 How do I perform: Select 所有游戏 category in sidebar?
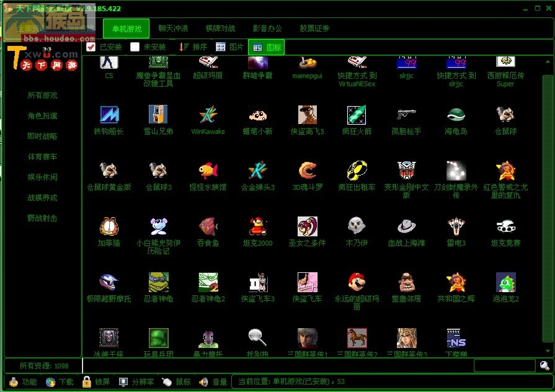pos(42,96)
